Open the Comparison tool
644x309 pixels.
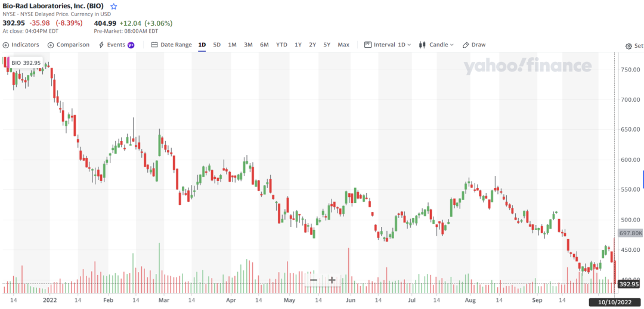coord(69,45)
